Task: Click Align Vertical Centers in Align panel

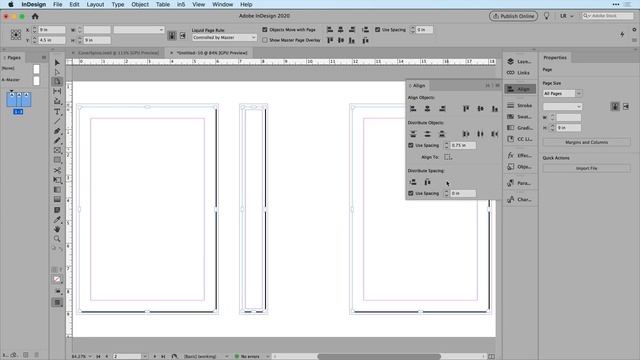Action: pos(480,109)
